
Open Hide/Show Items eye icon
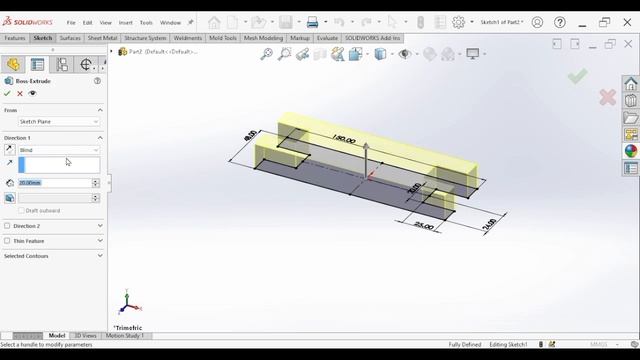point(404,54)
